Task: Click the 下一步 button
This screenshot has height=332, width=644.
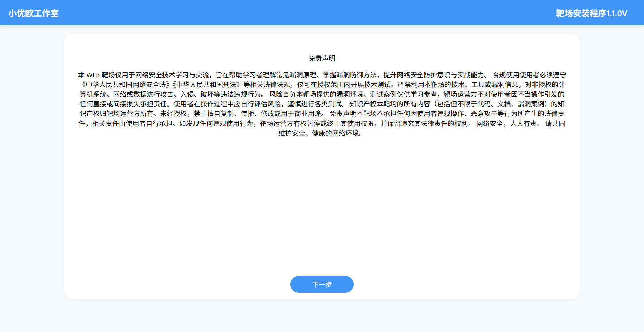Action: click(x=322, y=284)
